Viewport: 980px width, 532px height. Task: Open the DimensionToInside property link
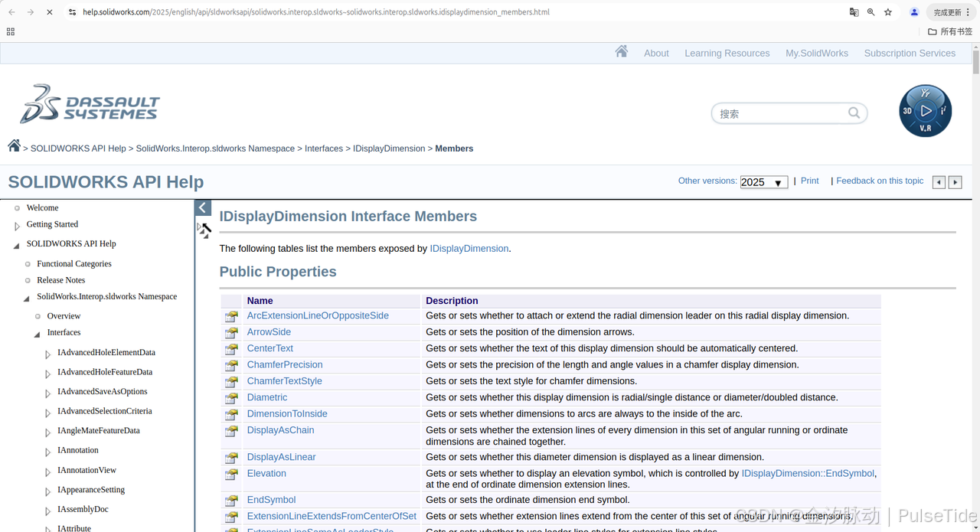(x=287, y=413)
